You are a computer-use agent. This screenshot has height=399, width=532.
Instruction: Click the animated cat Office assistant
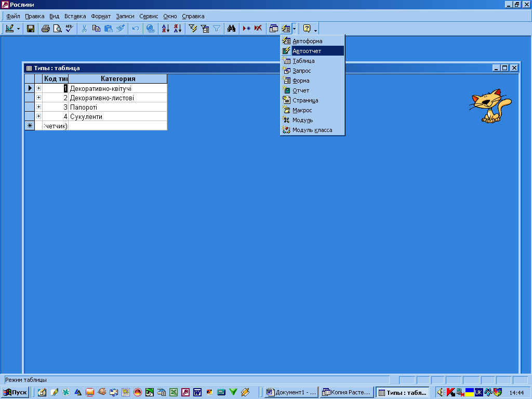coord(490,106)
